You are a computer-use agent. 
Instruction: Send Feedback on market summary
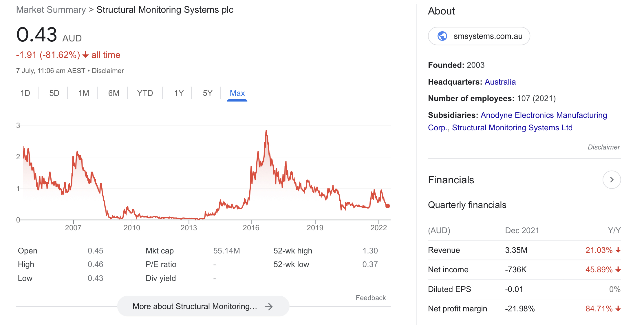pos(371,298)
